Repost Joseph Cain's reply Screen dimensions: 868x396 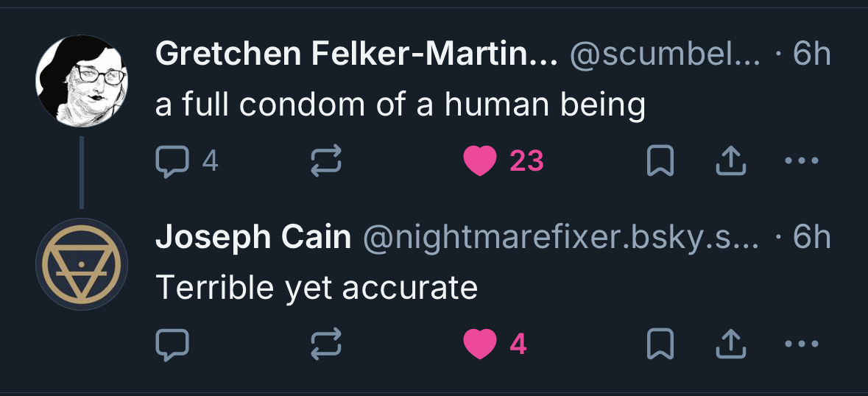tap(326, 344)
